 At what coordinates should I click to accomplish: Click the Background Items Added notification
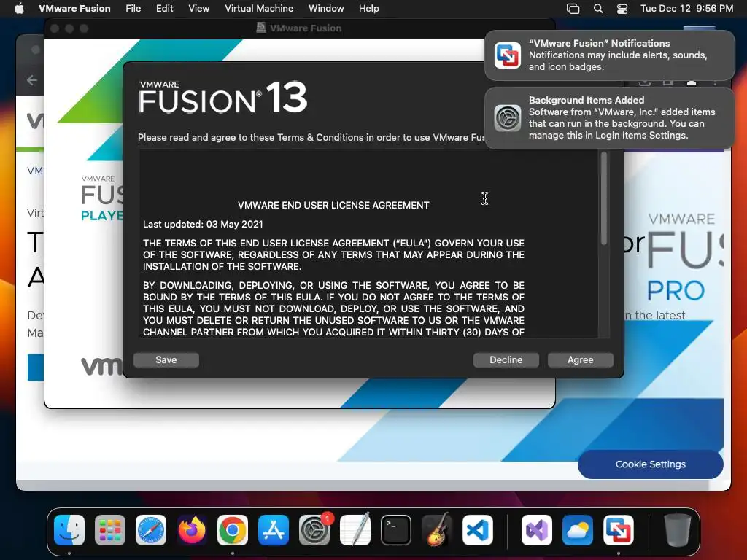click(x=609, y=117)
